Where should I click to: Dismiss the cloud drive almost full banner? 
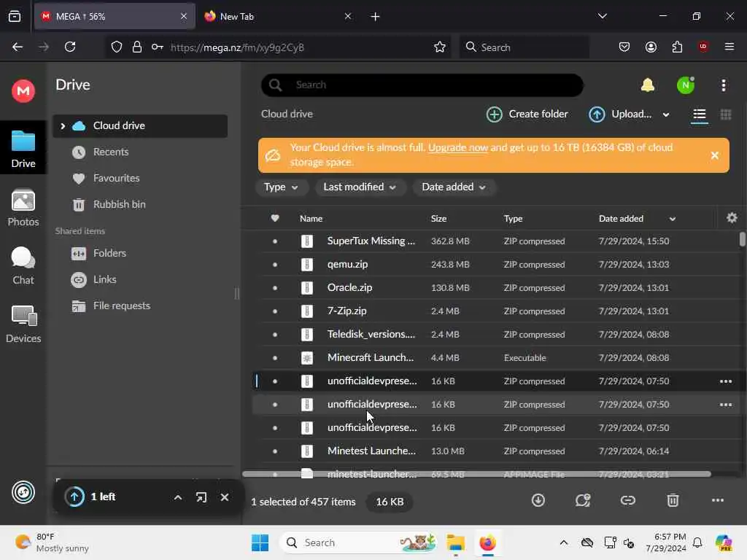[714, 155]
